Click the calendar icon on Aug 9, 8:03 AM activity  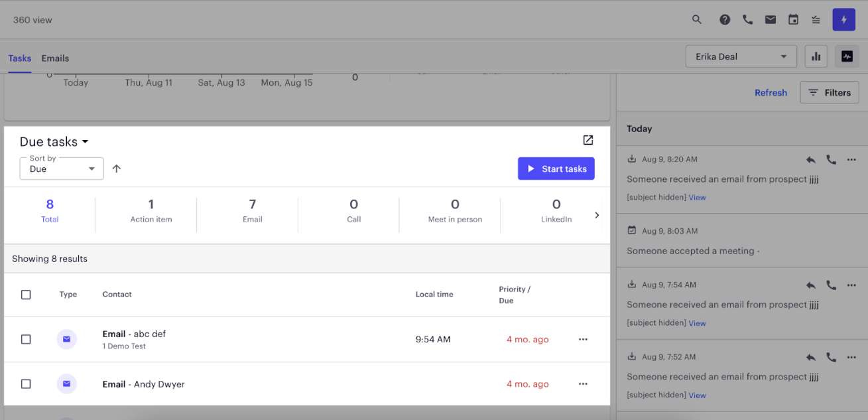click(x=632, y=231)
